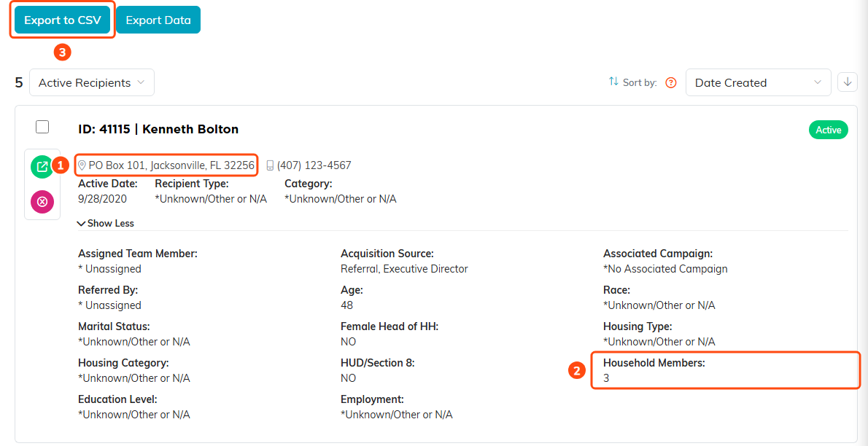The image size is (868, 446).
Task: Click the Active status badge
Action: [828, 130]
